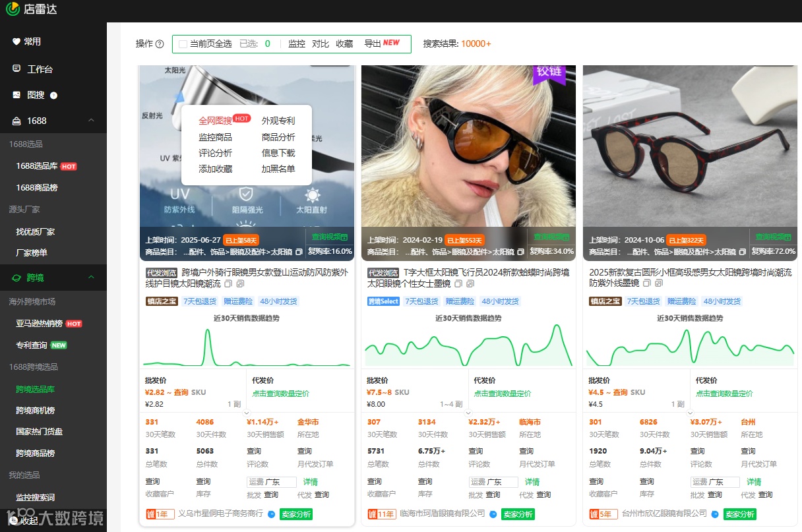The height and width of the screenshot is (532, 802).
Task: Copy the category of the T字大框 product
Action: coord(520,252)
